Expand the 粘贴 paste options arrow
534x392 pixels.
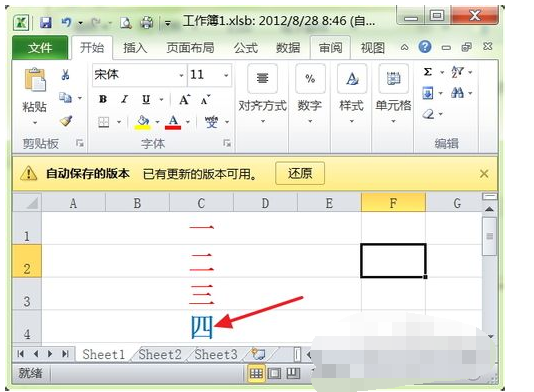click(x=35, y=123)
